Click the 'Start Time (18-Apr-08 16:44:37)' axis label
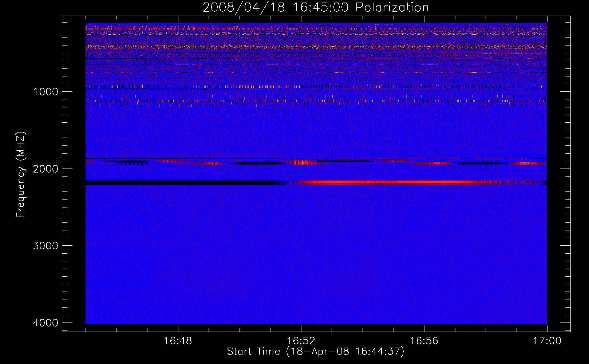This screenshot has width=589, height=364. (x=316, y=351)
